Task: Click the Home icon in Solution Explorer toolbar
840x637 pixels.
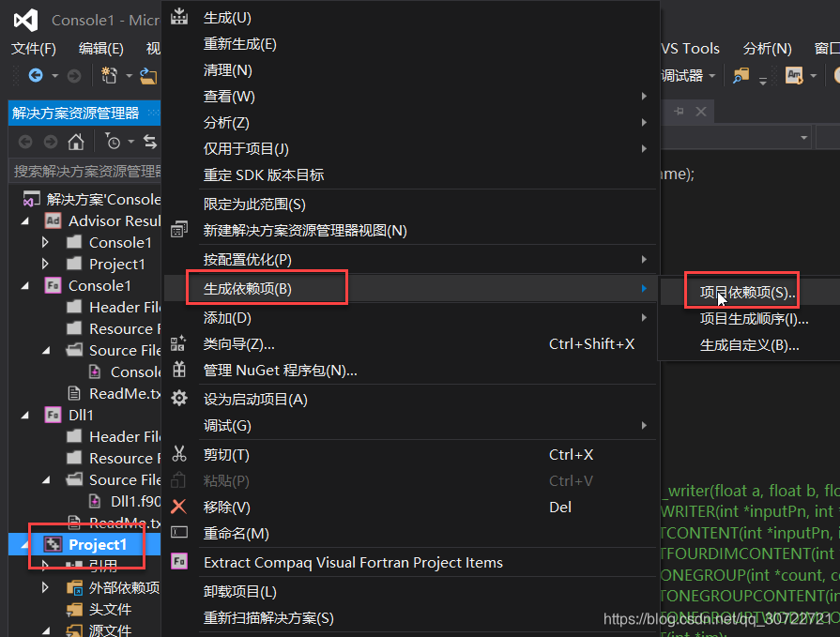Action: point(76,143)
